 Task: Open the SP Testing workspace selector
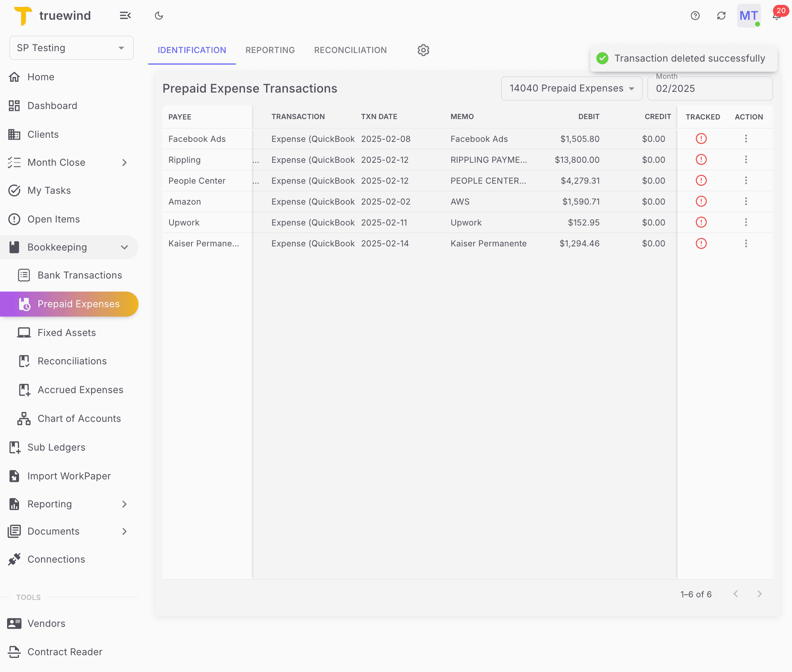point(71,48)
